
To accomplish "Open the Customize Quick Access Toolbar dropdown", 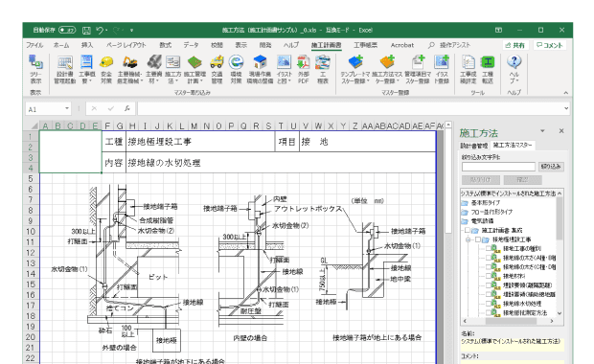I will click(x=131, y=31).
